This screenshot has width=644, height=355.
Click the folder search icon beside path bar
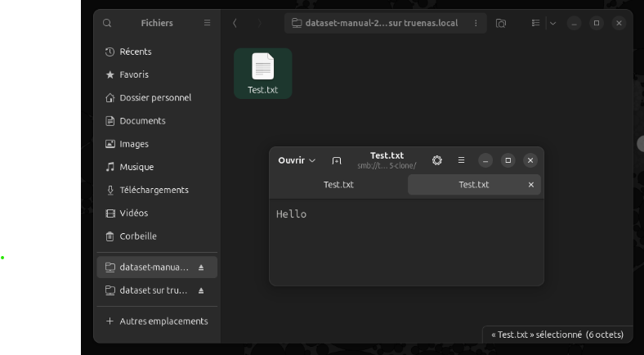pyautogui.click(x=501, y=23)
